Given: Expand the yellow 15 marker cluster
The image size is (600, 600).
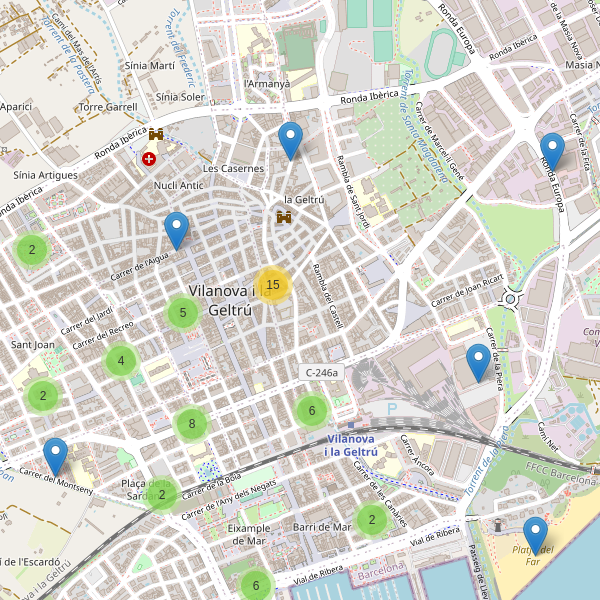Looking at the screenshot, I should (273, 285).
